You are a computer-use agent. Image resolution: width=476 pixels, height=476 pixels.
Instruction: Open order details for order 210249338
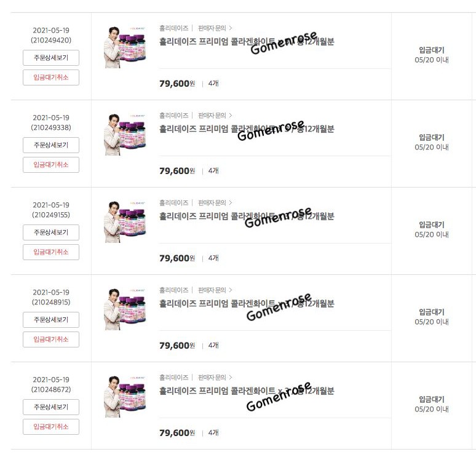pos(51,145)
